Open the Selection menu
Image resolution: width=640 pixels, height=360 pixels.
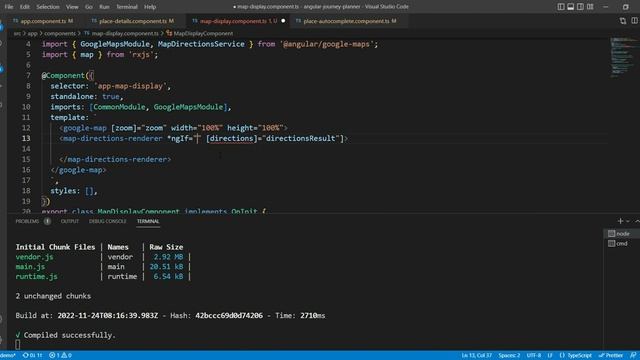coord(48,7)
